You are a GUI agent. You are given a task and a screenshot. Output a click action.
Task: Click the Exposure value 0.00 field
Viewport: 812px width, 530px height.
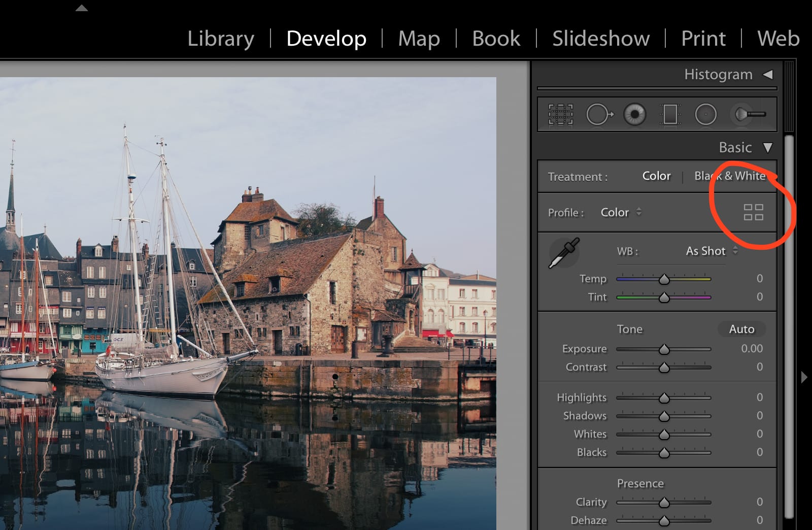click(752, 349)
